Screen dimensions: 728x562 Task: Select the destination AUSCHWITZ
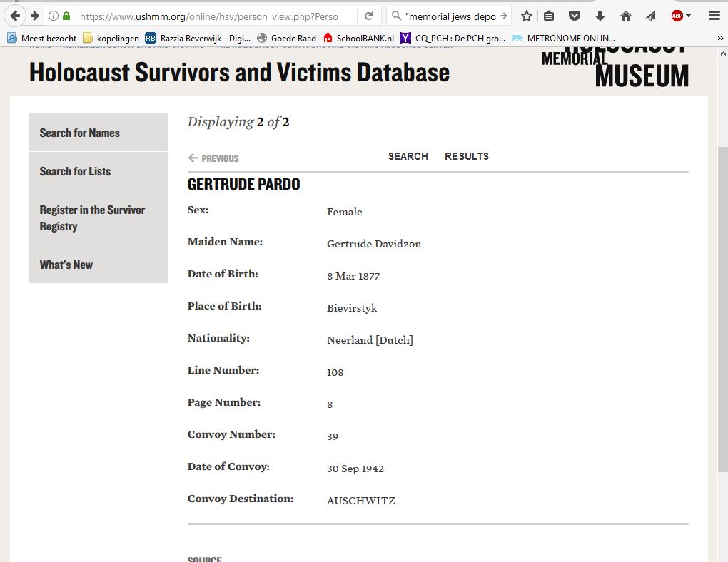(x=360, y=501)
